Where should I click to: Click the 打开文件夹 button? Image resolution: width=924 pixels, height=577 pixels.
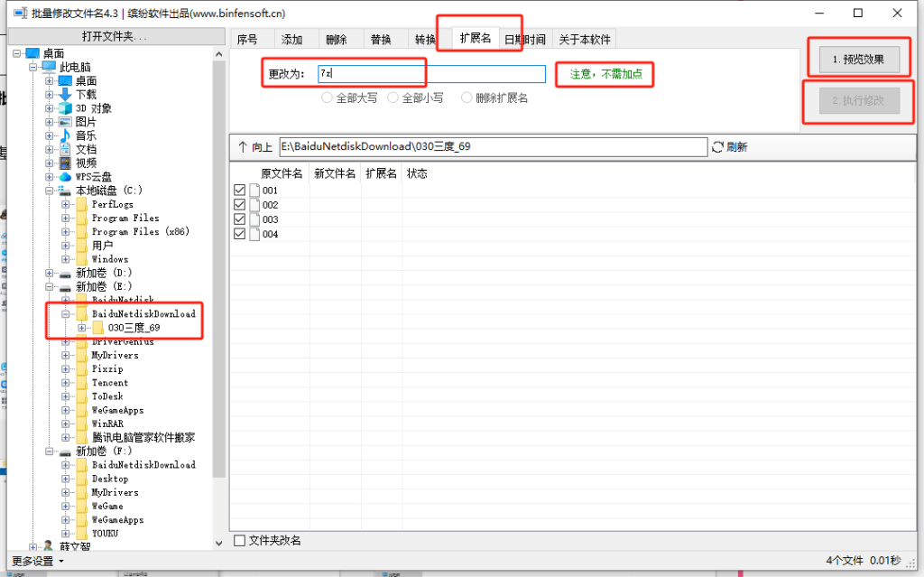click(x=114, y=36)
